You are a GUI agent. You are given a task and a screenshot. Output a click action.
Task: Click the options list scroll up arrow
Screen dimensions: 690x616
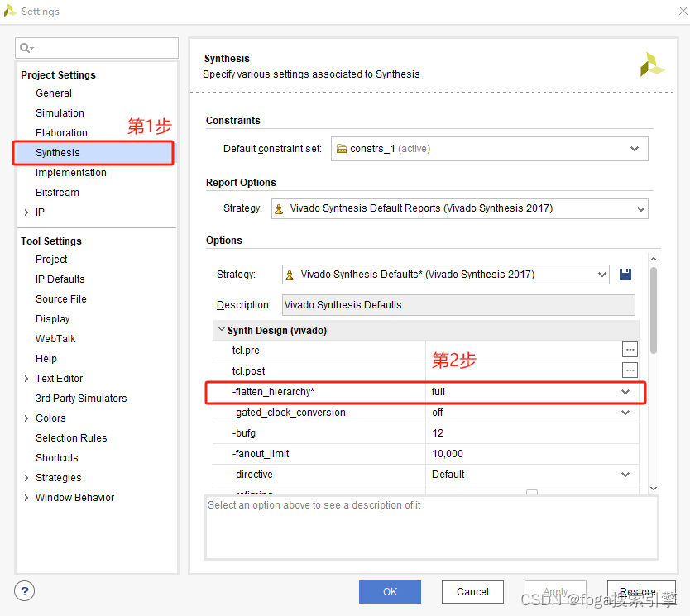point(654,259)
